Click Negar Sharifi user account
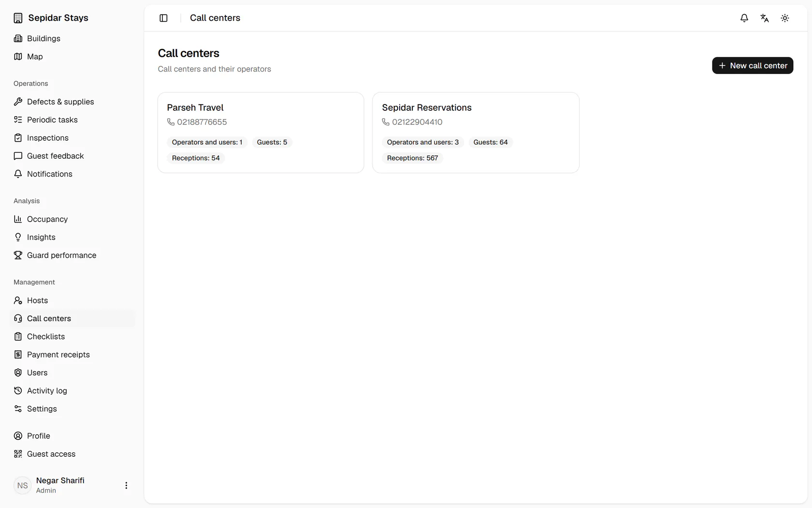 pyautogui.click(x=72, y=485)
